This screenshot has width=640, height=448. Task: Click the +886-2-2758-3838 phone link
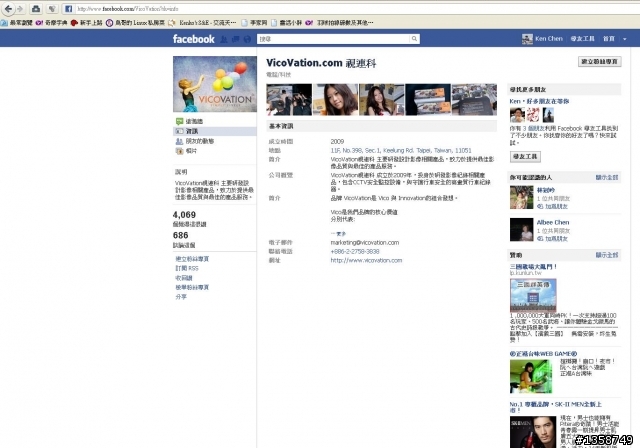355,251
